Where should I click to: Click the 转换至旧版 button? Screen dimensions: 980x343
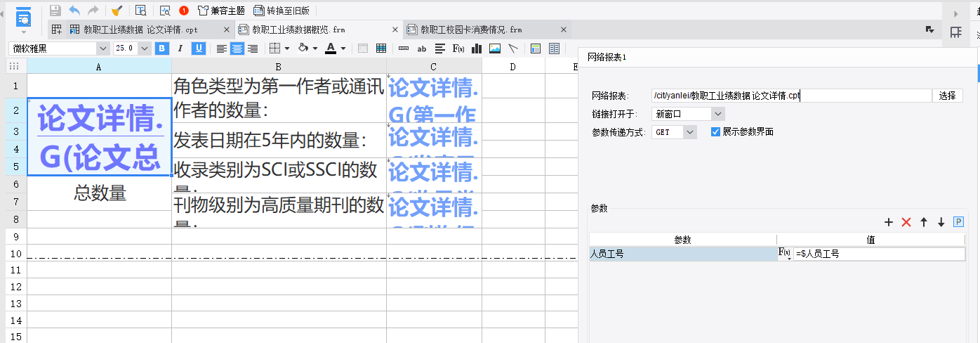(x=281, y=11)
